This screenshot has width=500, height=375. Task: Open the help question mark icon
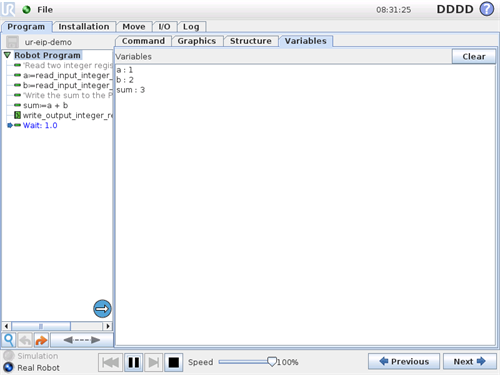pyautogui.click(x=487, y=9)
